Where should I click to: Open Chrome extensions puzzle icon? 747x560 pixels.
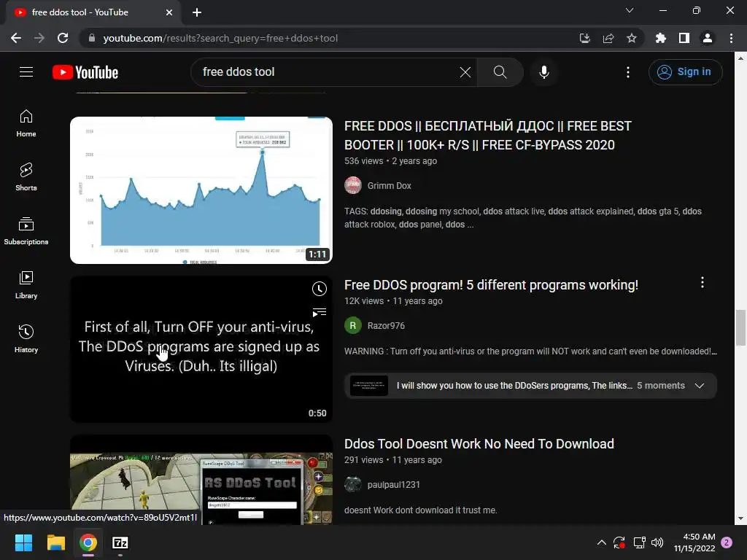pyautogui.click(x=661, y=38)
